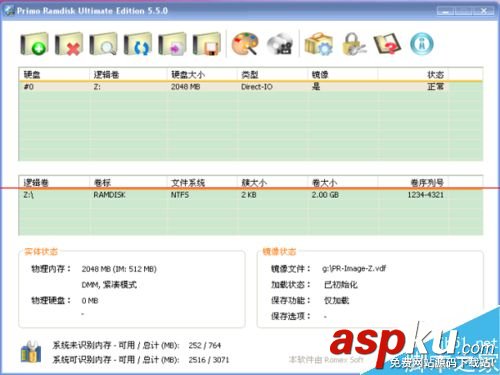Click the 仅加载 save function value

pyautogui.click(x=336, y=300)
